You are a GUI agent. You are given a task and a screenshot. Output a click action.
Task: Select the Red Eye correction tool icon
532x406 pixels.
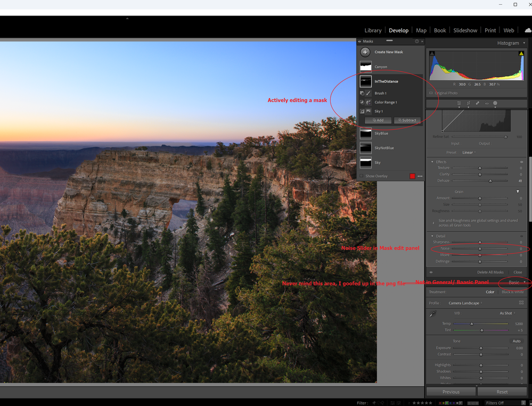(x=487, y=103)
